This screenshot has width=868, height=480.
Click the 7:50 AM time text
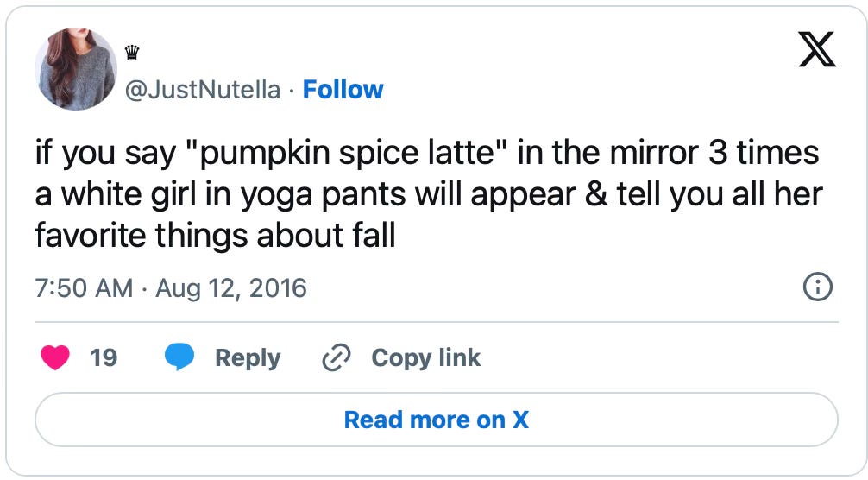(84, 287)
